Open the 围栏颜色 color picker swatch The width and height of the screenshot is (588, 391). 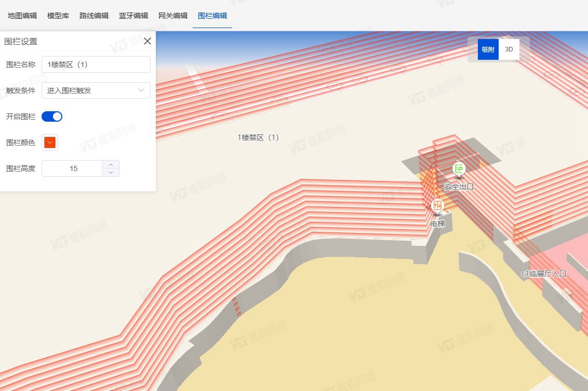tap(50, 142)
